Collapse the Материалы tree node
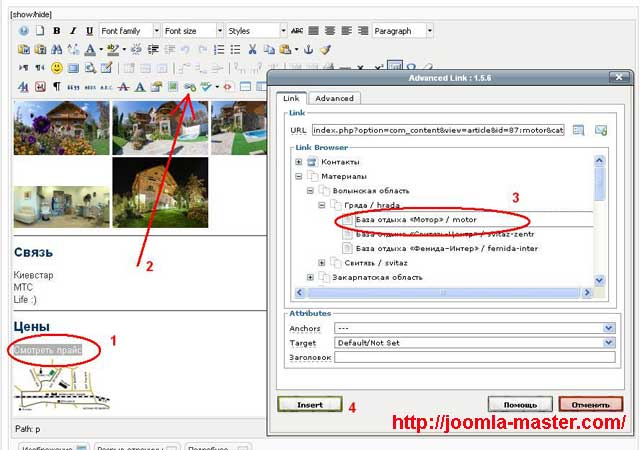This screenshot has height=450, width=640. click(x=298, y=177)
